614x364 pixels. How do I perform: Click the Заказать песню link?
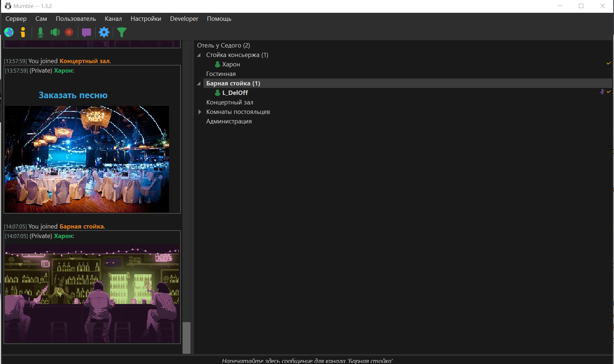(x=73, y=95)
